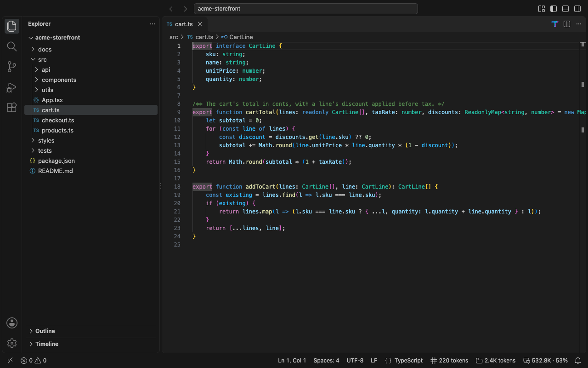Open the Explorer view in the activity bar
Screen dimensions: 588x368
(12, 26)
